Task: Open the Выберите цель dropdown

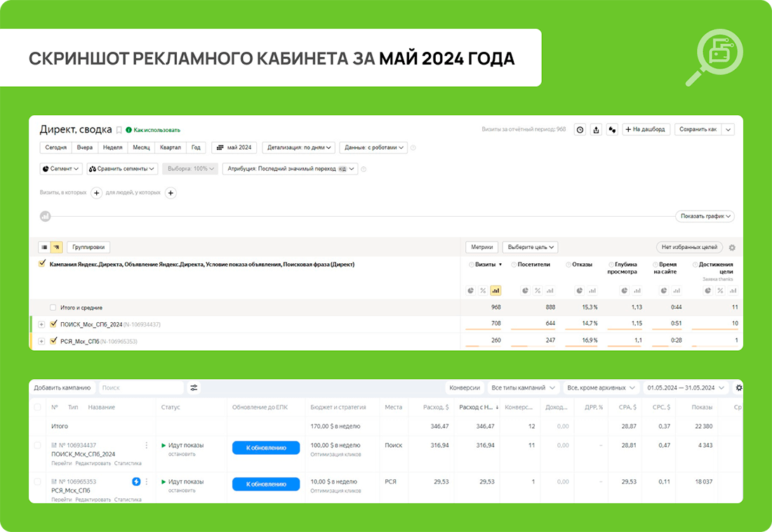Action: click(531, 247)
